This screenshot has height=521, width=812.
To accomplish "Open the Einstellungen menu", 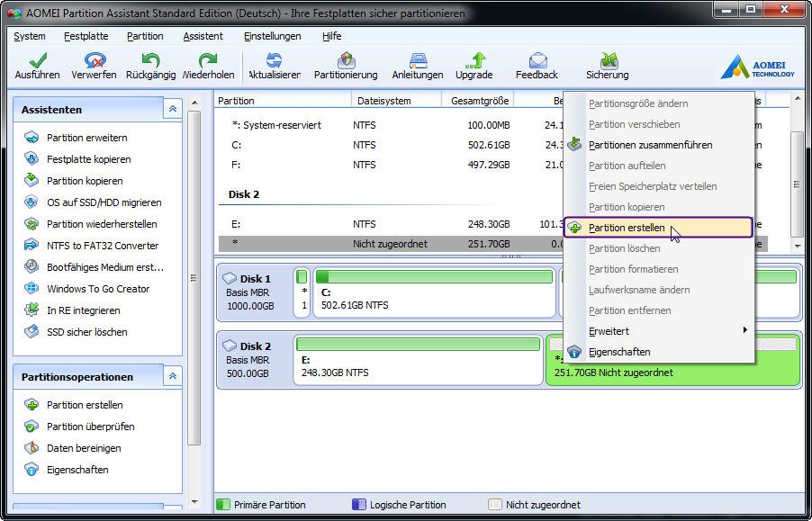I will pyautogui.click(x=273, y=36).
